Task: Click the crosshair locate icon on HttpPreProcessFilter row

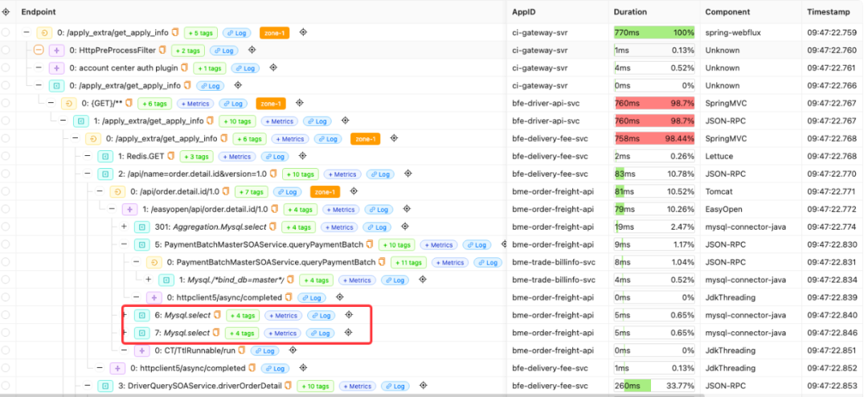Action: 252,51
